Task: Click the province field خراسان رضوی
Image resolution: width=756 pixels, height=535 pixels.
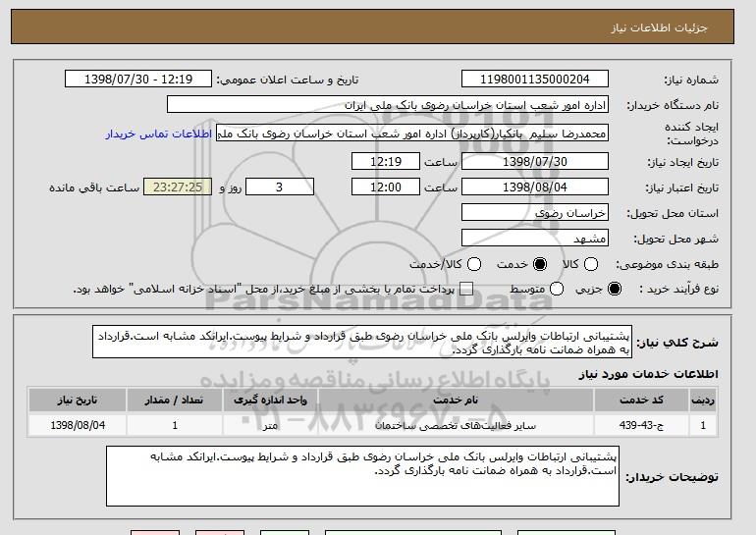Action: 535,213
